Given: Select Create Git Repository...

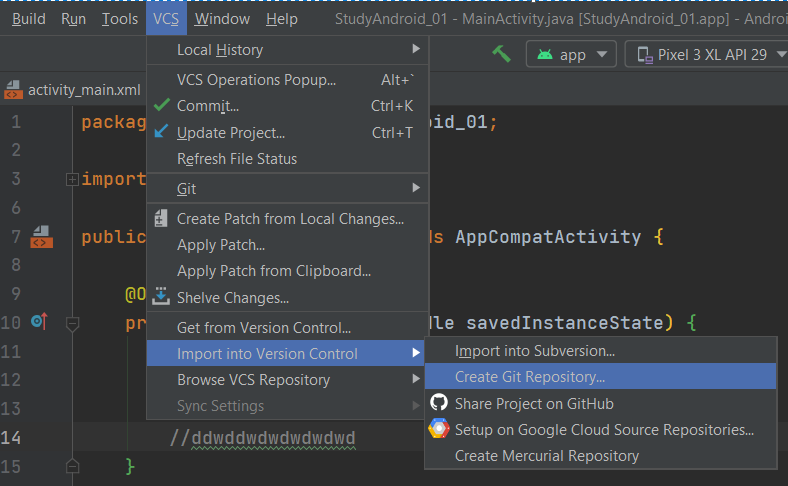Looking at the screenshot, I should pos(601,376).
